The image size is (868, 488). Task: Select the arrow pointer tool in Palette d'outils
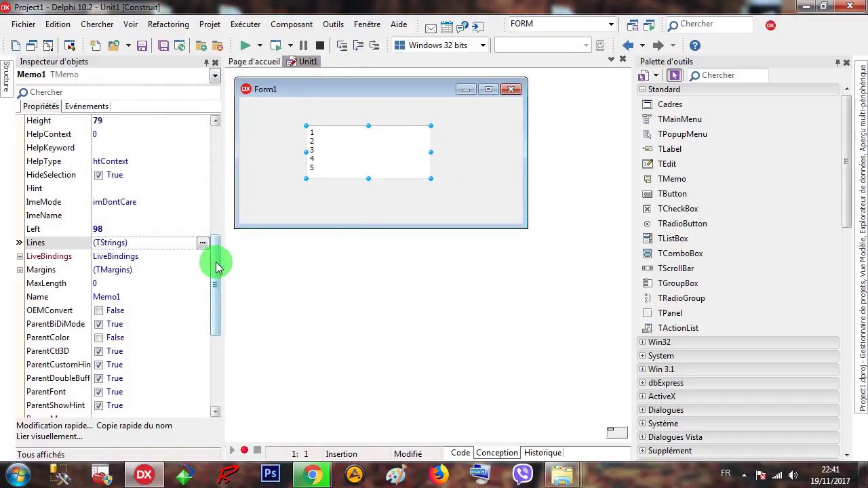(x=674, y=75)
